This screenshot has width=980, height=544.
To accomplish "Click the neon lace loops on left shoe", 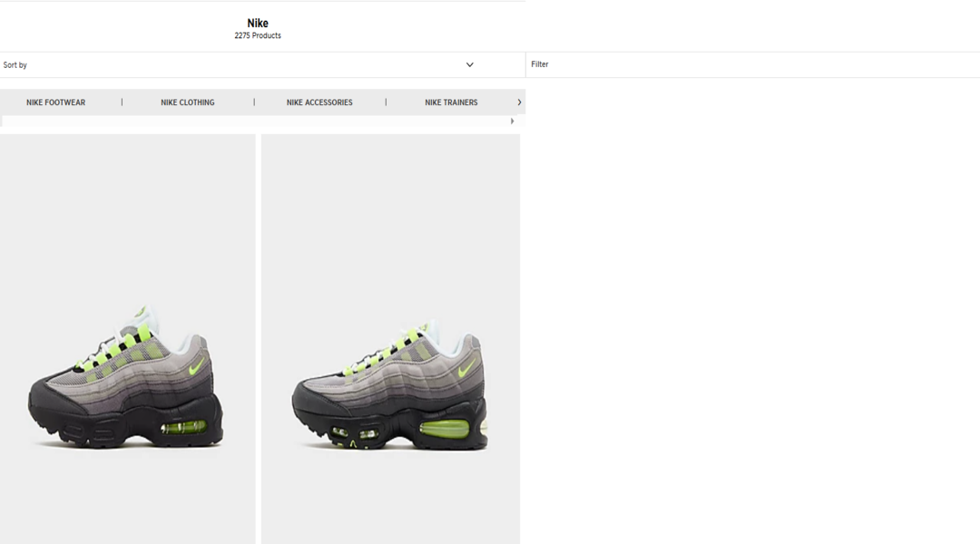I will (x=115, y=350).
